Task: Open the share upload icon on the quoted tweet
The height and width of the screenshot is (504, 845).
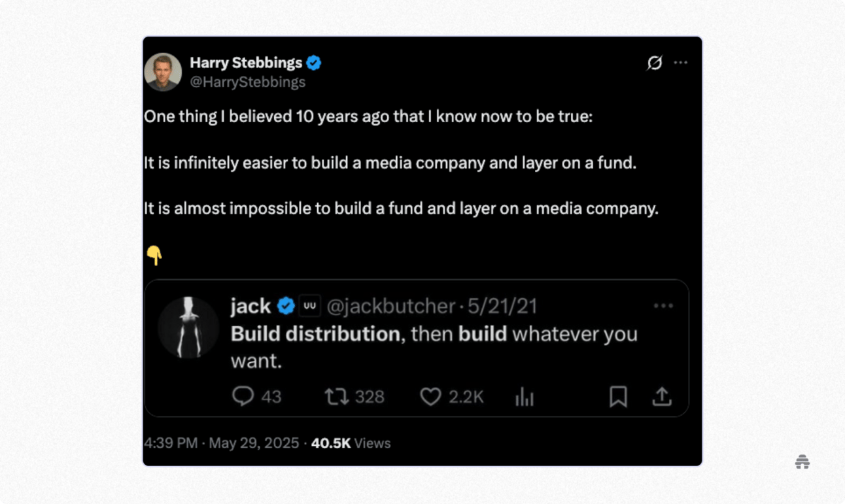Action: click(x=661, y=396)
